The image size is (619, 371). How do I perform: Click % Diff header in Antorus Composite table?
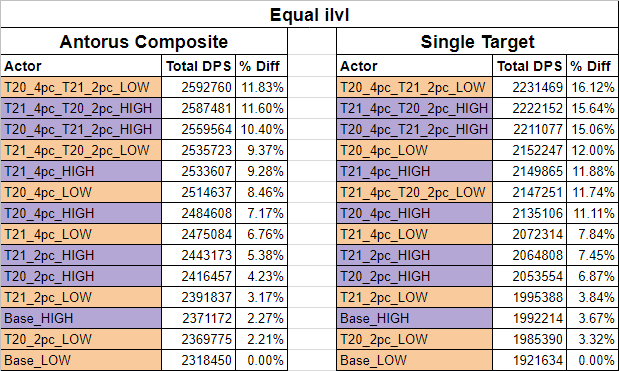coord(261,66)
